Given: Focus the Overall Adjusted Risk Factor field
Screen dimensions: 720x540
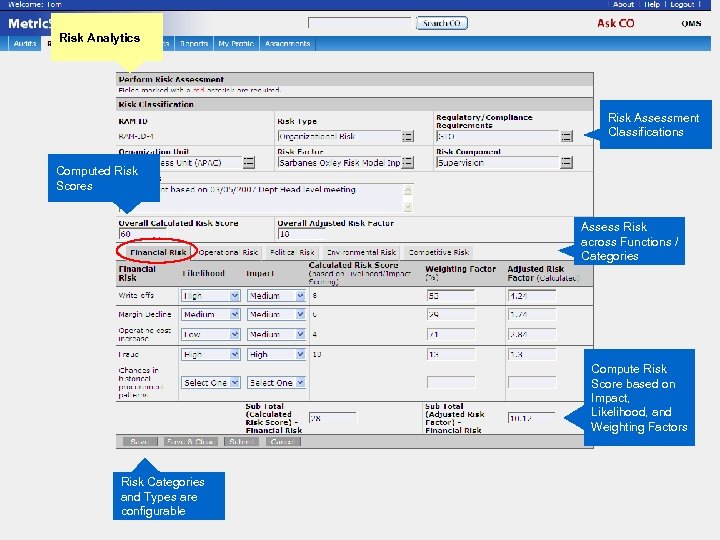Looking at the screenshot, I should (x=301, y=234).
